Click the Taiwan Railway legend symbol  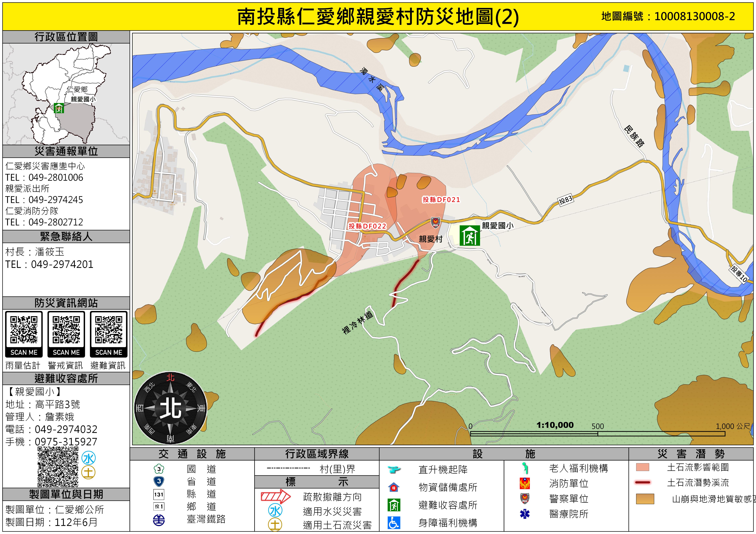159,520
